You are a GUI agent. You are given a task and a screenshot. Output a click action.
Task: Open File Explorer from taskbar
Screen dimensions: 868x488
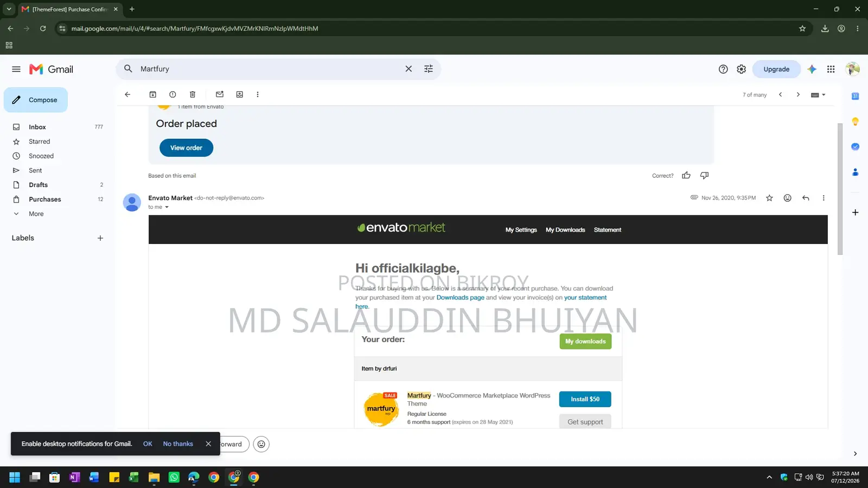pos(154,477)
